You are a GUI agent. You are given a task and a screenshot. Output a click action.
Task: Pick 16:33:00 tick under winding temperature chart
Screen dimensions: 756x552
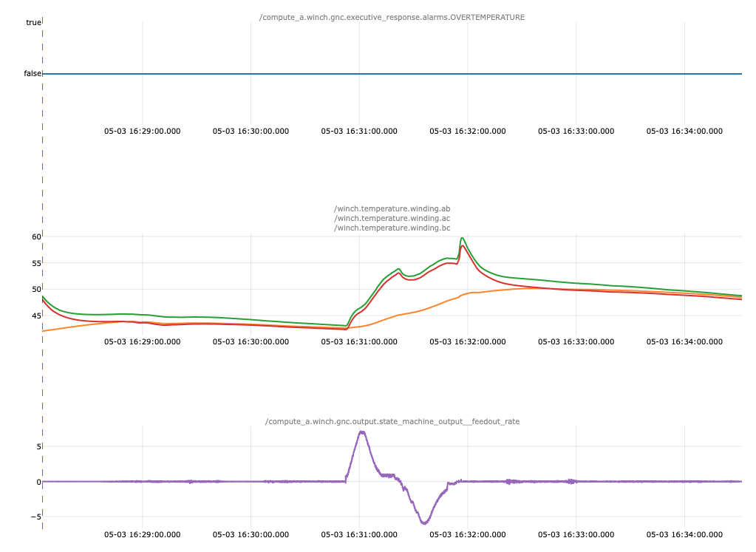tap(576, 342)
